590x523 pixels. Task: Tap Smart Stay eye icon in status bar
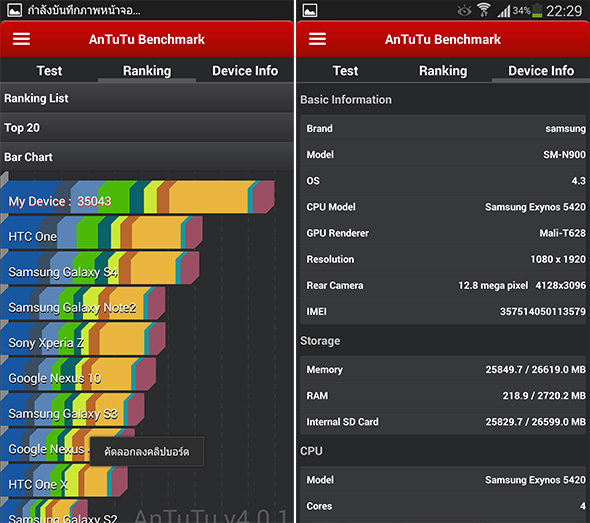[464, 11]
